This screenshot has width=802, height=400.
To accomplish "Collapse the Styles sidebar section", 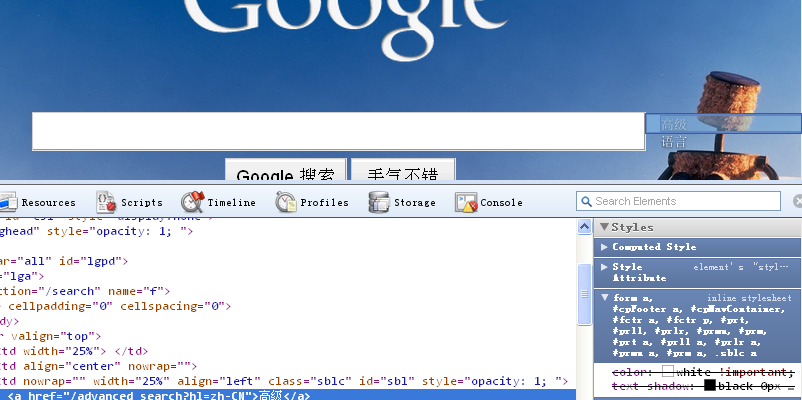I will pyautogui.click(x=605, y=228).
